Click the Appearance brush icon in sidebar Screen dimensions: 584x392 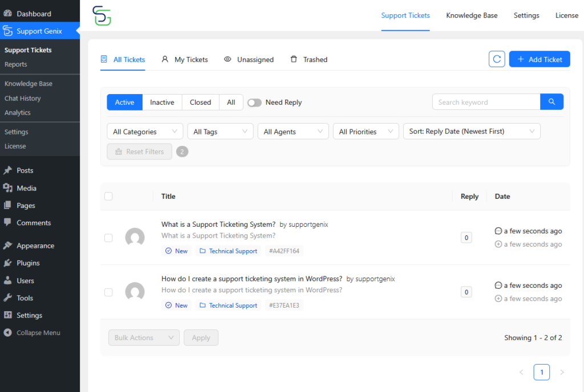[7, 246]
